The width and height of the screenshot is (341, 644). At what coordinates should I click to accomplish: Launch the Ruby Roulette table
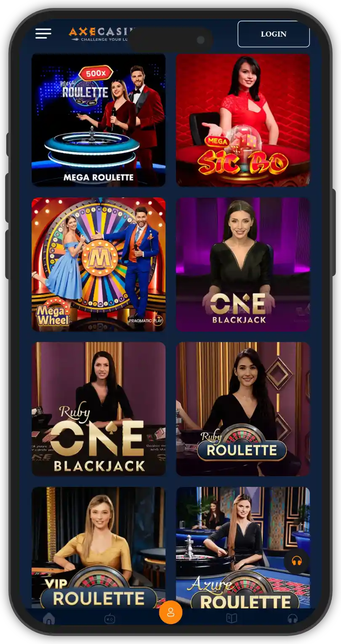click(243, 409)
